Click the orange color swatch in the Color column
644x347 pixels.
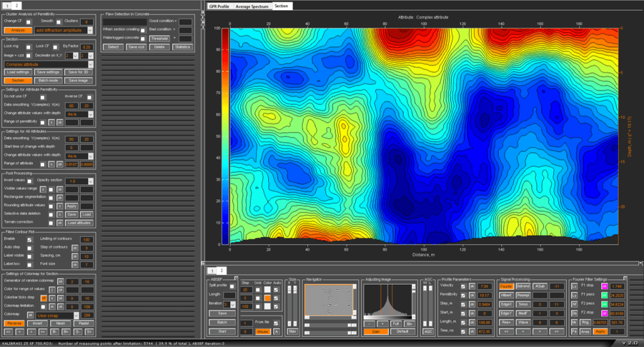pyautogui.click(x=268, y=297)
